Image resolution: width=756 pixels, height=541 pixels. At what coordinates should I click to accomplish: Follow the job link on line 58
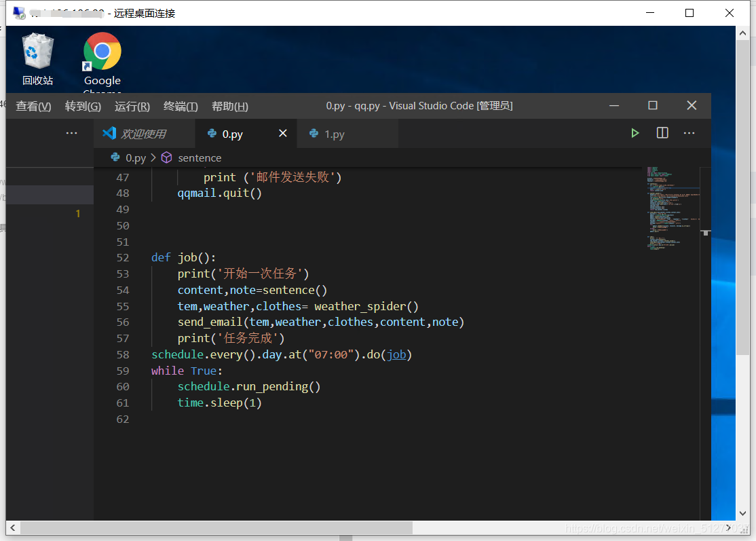(x=396, y=354)
